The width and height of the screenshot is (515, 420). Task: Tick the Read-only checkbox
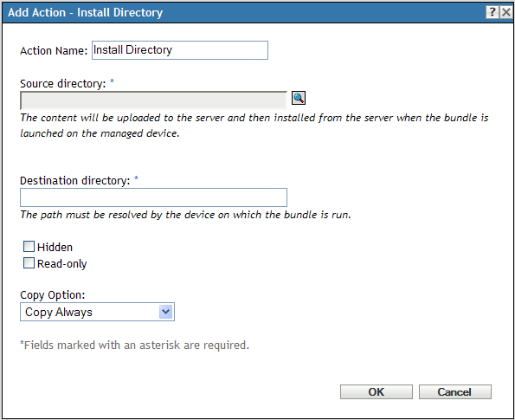coord(29,263)
